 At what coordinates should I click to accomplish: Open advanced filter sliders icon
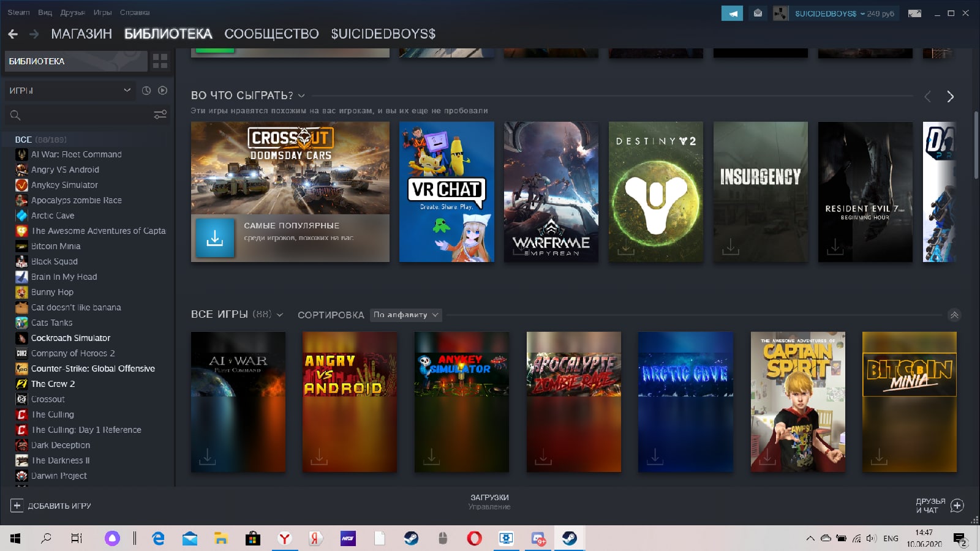click(160, 114)
